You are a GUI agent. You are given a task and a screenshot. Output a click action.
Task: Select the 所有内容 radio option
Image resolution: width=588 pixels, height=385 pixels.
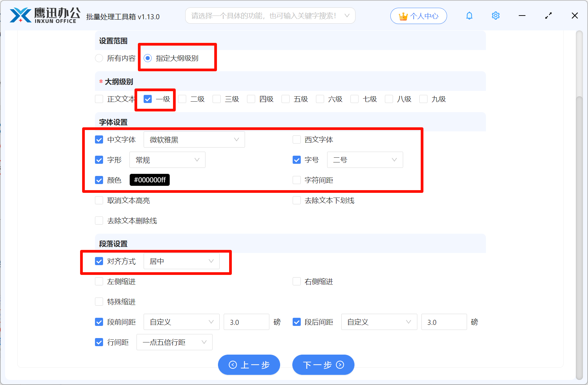pos(99,58)
